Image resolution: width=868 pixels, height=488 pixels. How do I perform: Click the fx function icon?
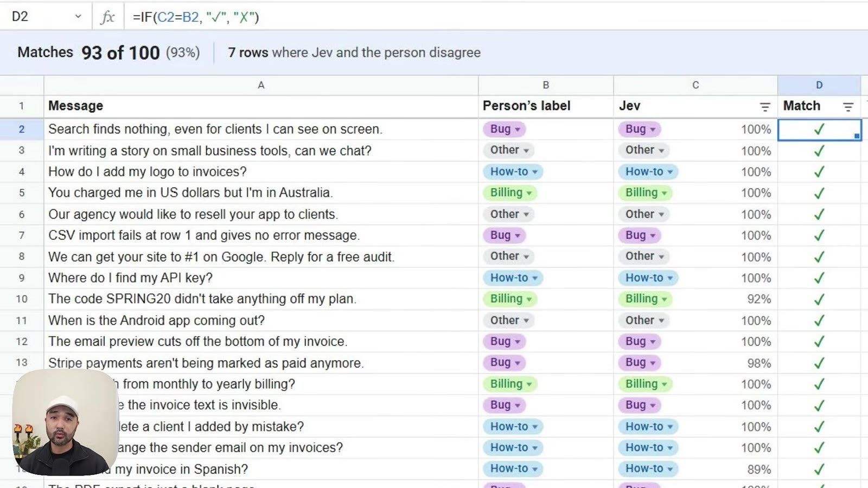pyautogui.click(x=107, y=17)
